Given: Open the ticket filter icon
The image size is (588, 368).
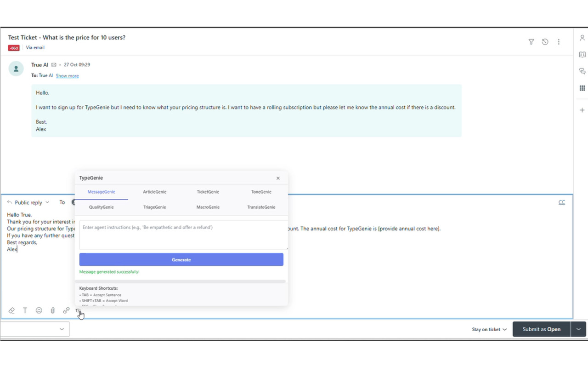Looking at the screenshot, I should (531, 42).
